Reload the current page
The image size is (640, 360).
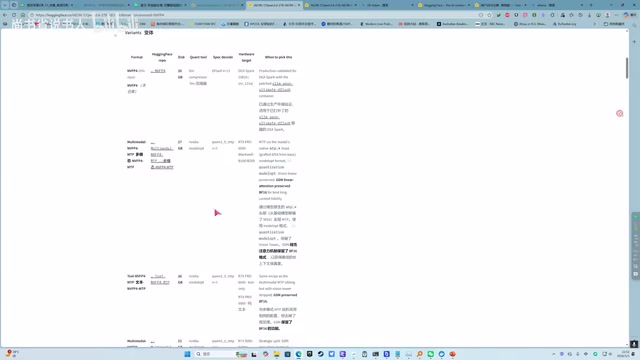pos(14,15)
